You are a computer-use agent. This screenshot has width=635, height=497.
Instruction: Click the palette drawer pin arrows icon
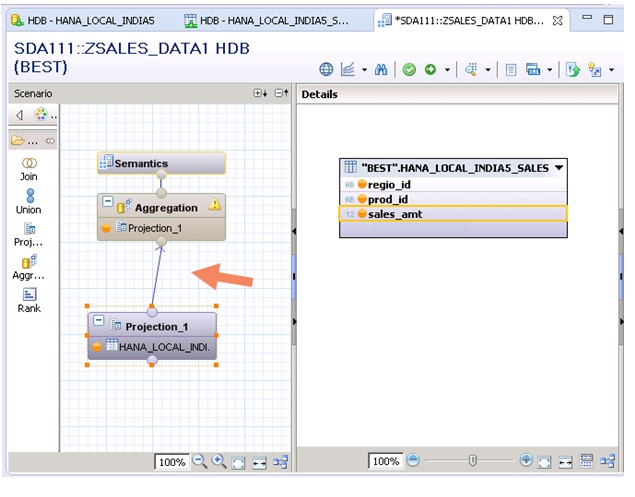[50, 141]
